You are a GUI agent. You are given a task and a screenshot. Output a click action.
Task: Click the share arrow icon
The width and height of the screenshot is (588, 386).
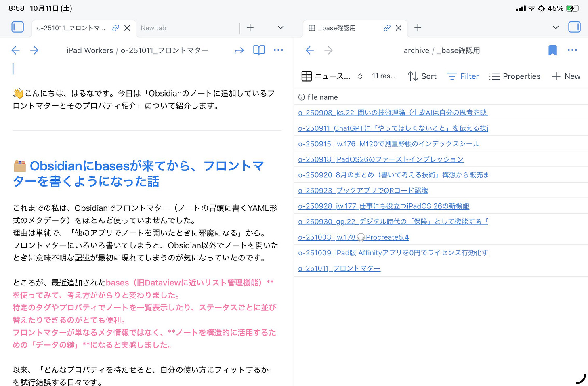(239, 50)
